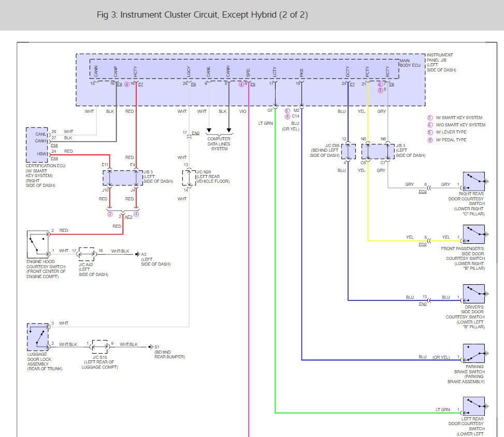Click the J/C A42 junction connector
Screen dimensions: 504x437
click(x=86, y=254)
